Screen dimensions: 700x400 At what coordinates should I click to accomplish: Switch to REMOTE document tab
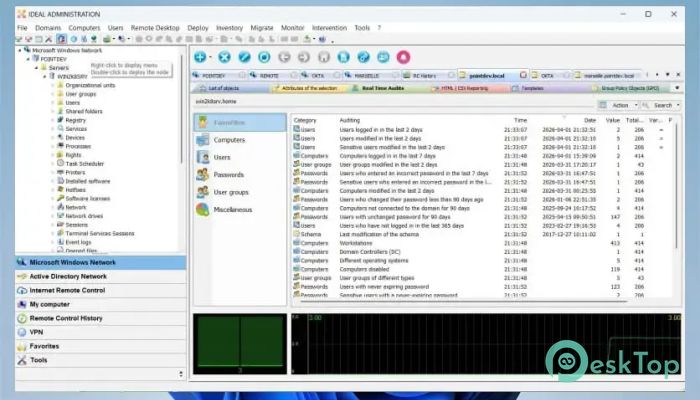[x=269, y=75]
